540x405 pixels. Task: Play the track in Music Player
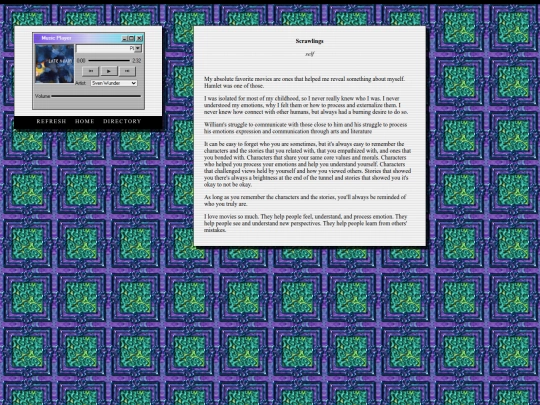(109, 71)
